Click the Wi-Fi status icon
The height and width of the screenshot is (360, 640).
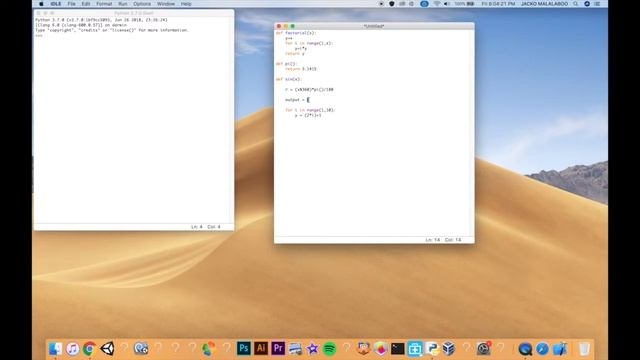pyautogui.click(x=437, y=4)
